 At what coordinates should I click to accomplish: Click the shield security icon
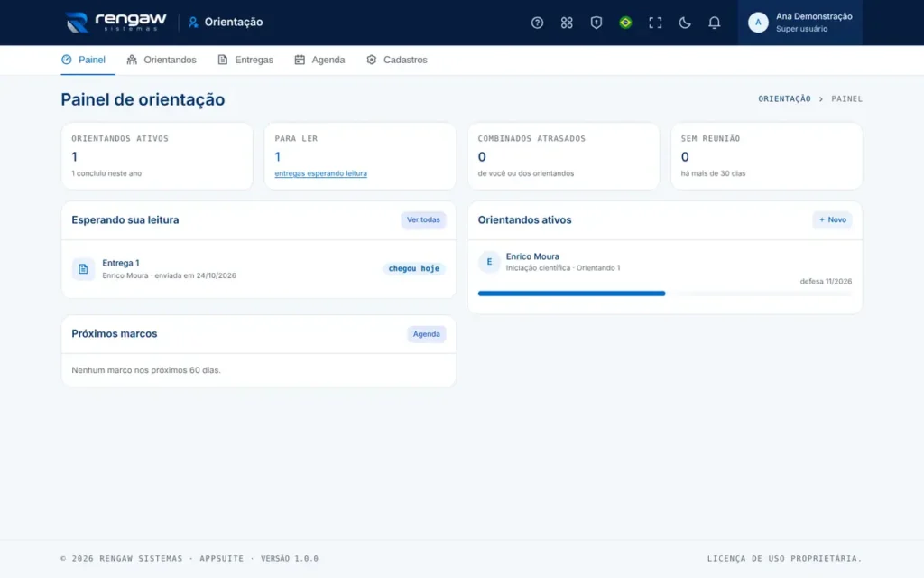pyautogui.click(x=596, y=23)
